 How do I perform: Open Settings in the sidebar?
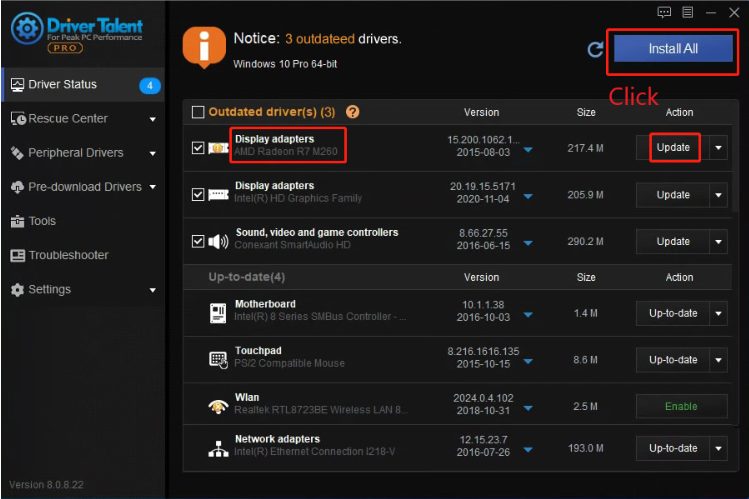tap(83, 290)
